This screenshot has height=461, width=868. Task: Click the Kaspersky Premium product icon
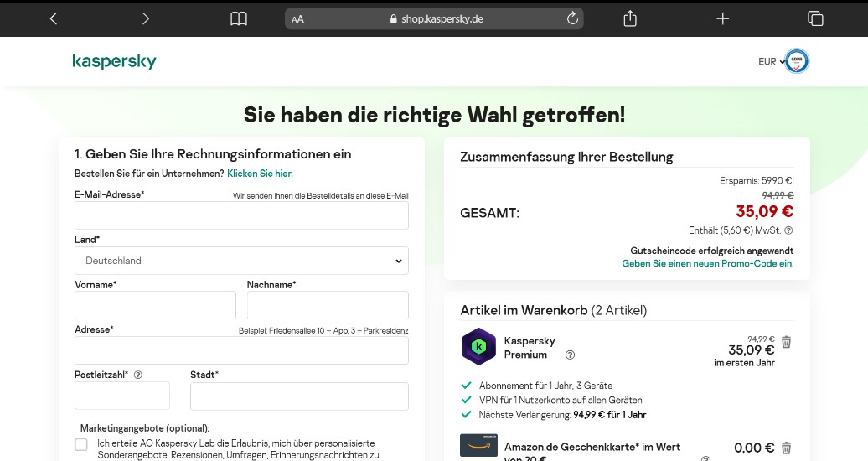coord(479,346)
